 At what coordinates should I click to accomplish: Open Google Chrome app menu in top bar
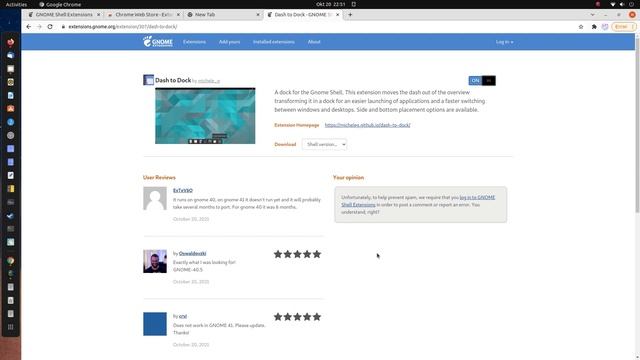click(x=60, y=4)
